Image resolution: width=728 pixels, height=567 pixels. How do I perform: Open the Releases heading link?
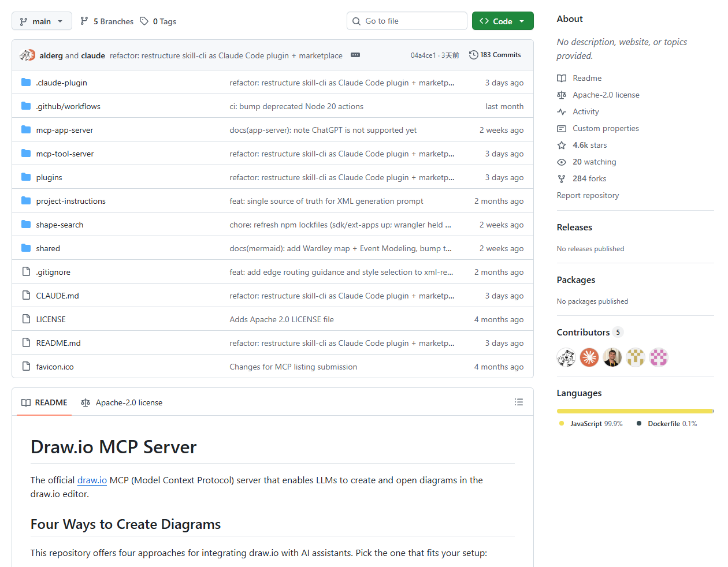[x=574, y=227]
